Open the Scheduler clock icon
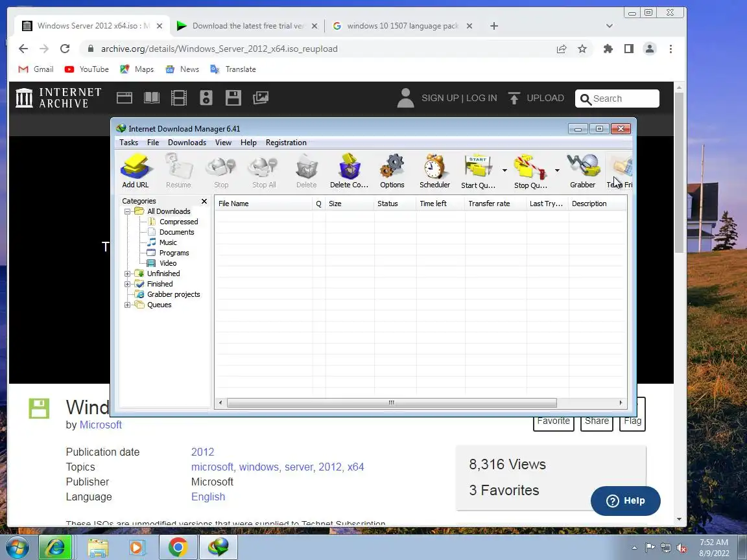The image size is (747, 560). tap(434, 170)
